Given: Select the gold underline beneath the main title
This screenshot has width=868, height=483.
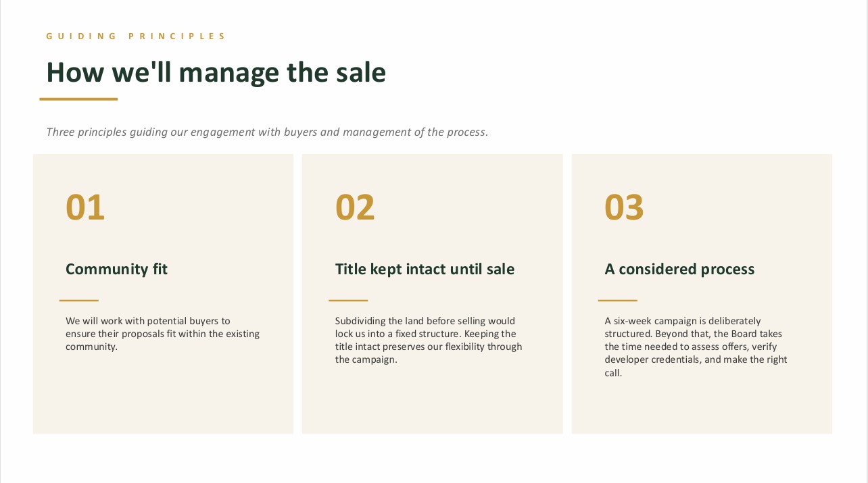Looking at the screenshot, I should click(x=78, y=99).
